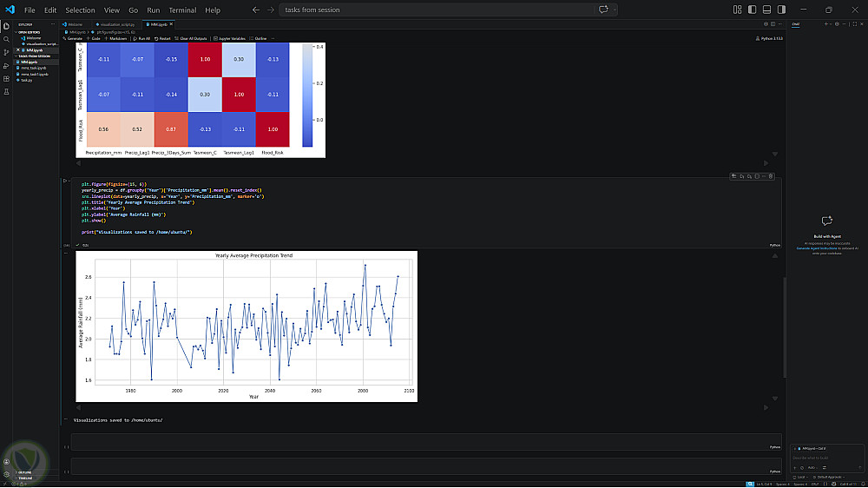Screen dimensions: 868x488
Task: Toggle maximized Chat panel size
Action: pos(854,24)
